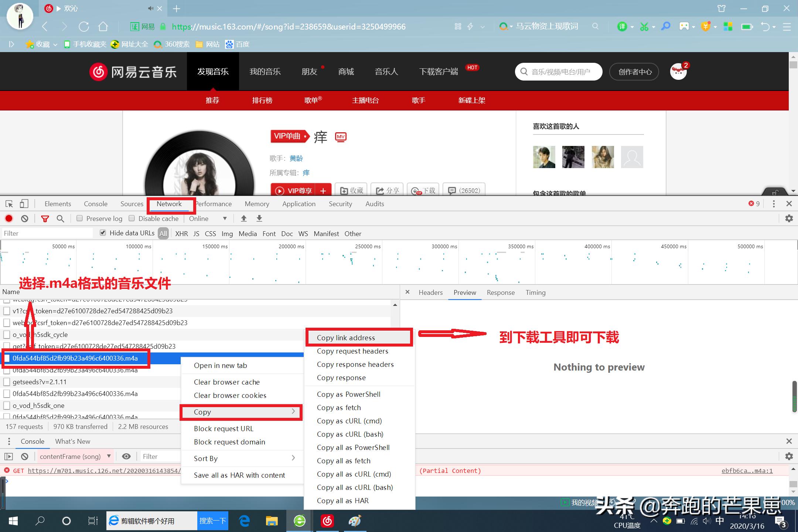This screenshot has width=798, height=532.
Task: Search network requests with the magnifier icon
Action: [61, 218]
